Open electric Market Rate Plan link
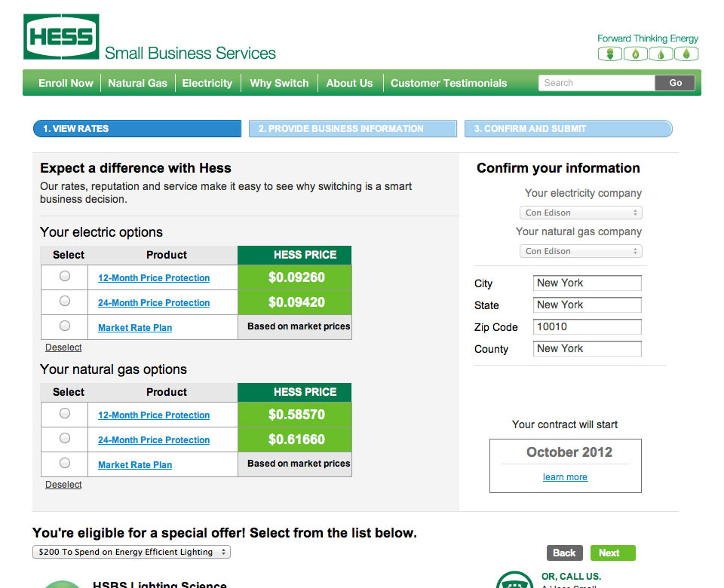Image resolution: width=724 pixels, height=588 pixels. tap(135, 328)
